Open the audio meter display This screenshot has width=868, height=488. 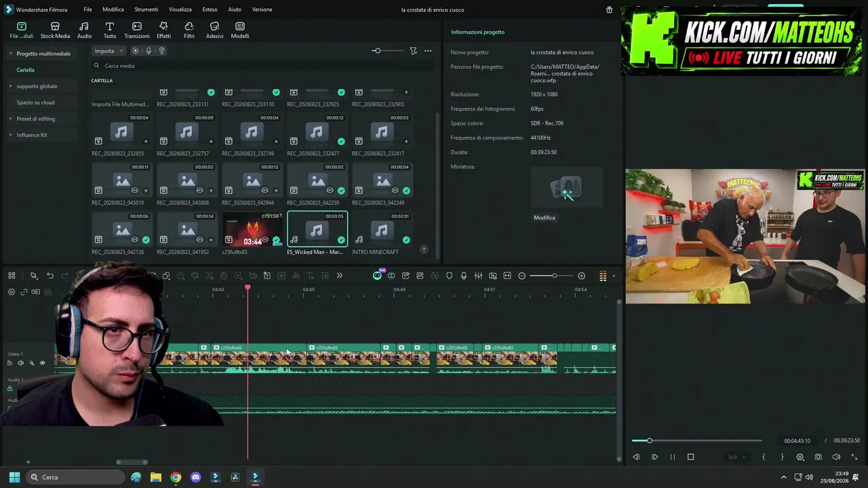pos(603,276)
